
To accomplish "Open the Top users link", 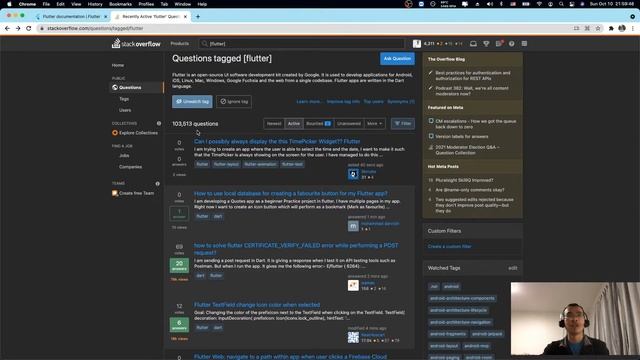I will pyautogui.click(x=373, y=101).
